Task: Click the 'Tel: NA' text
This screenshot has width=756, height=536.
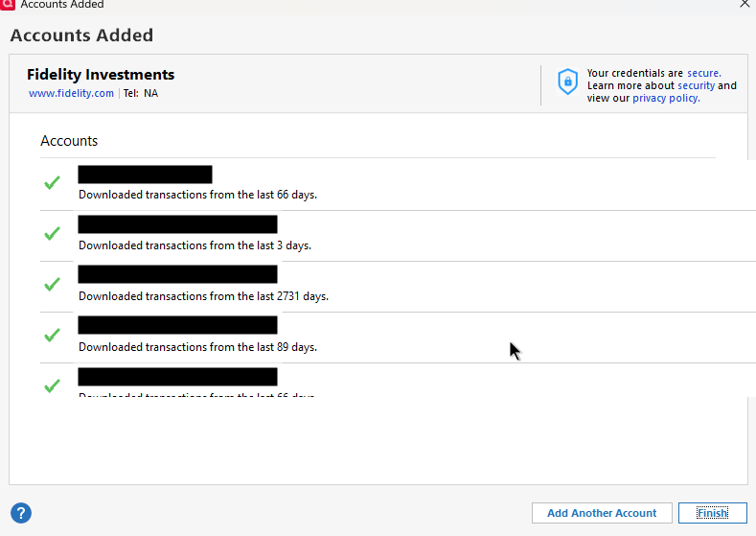Action: tap(141, 93)
